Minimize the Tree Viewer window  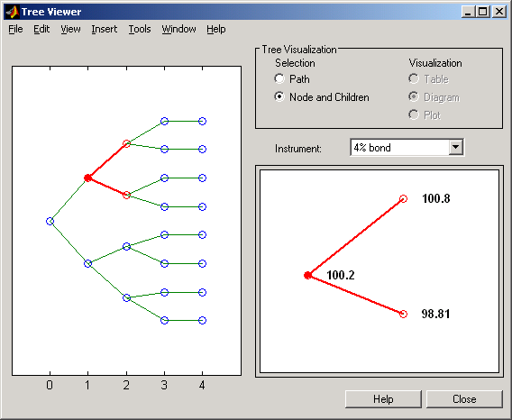pyautogui.click(x=469, y=12)
